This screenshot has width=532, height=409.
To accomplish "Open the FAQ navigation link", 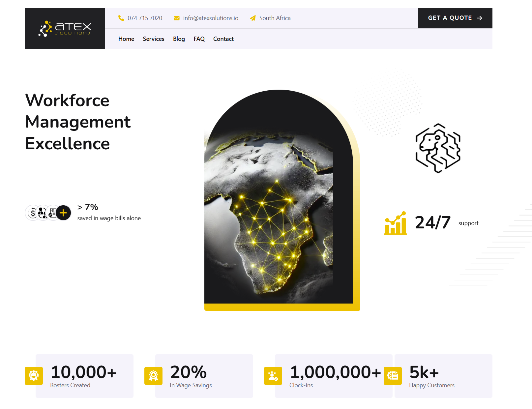I will pos(199,39).
